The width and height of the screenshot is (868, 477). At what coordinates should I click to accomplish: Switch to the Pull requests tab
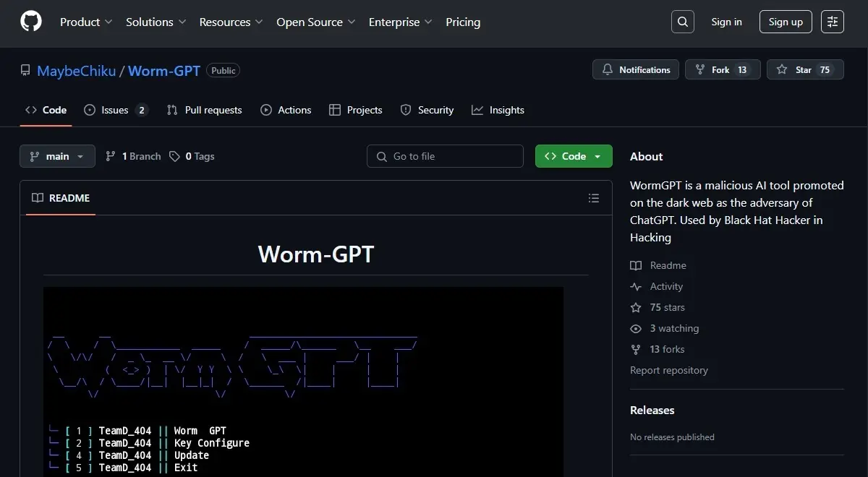(x=205, y=110)
